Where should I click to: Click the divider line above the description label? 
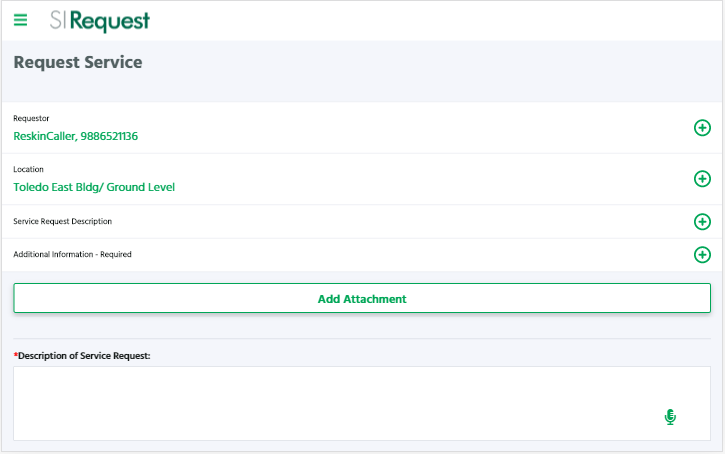(362, 338)
